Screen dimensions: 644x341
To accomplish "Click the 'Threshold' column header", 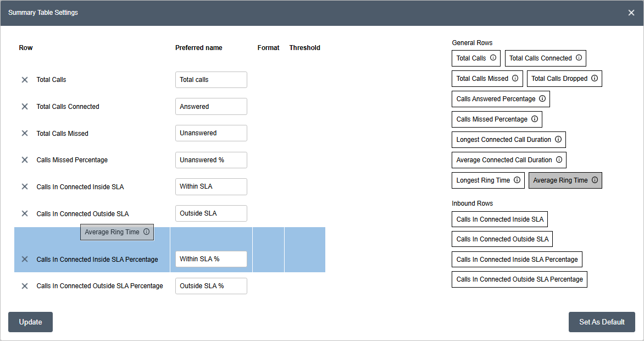I will [305, 48].
